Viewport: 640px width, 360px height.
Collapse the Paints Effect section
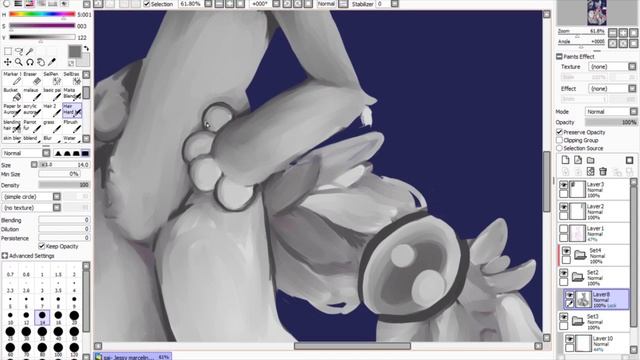click(560, 56)
